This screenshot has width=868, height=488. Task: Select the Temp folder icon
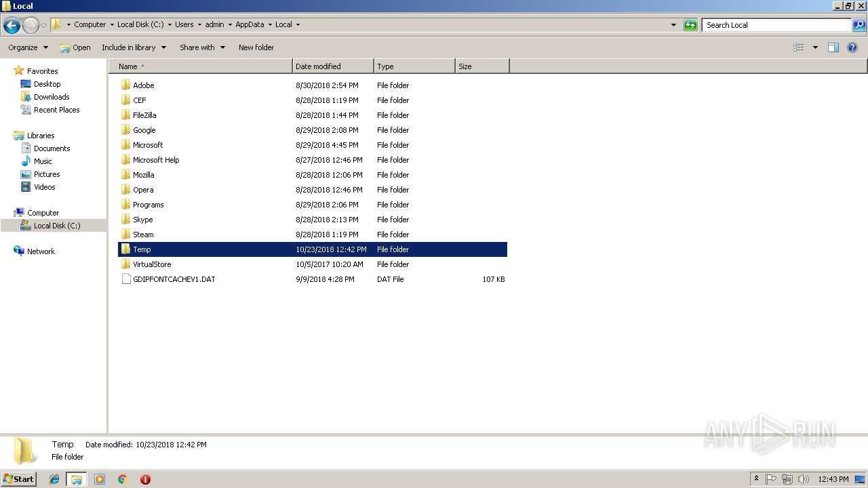125,249
